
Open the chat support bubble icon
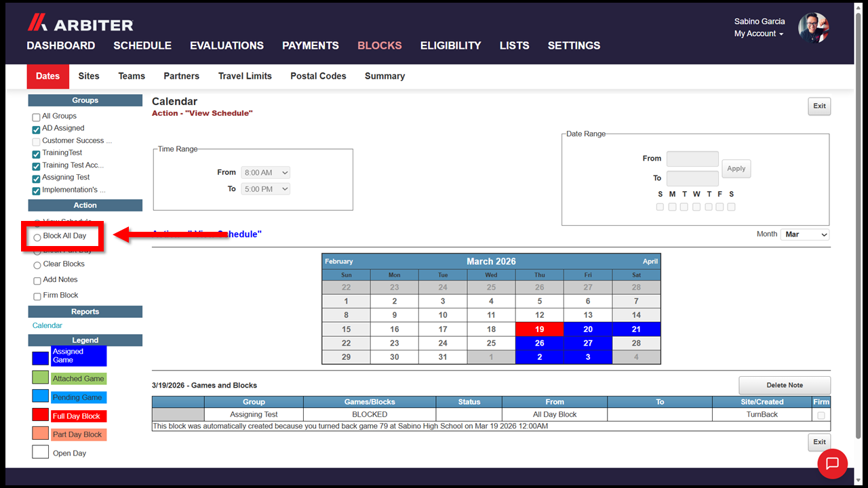[832, 464]
